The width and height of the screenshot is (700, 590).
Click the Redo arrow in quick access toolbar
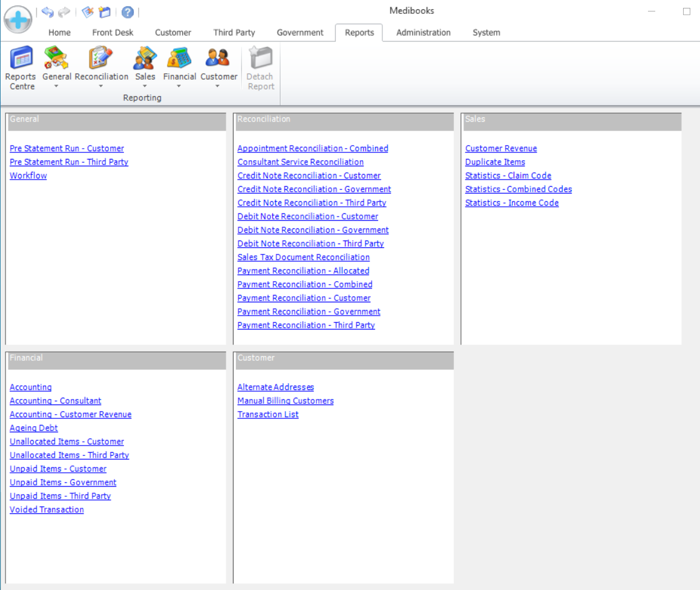pos(64,12)
